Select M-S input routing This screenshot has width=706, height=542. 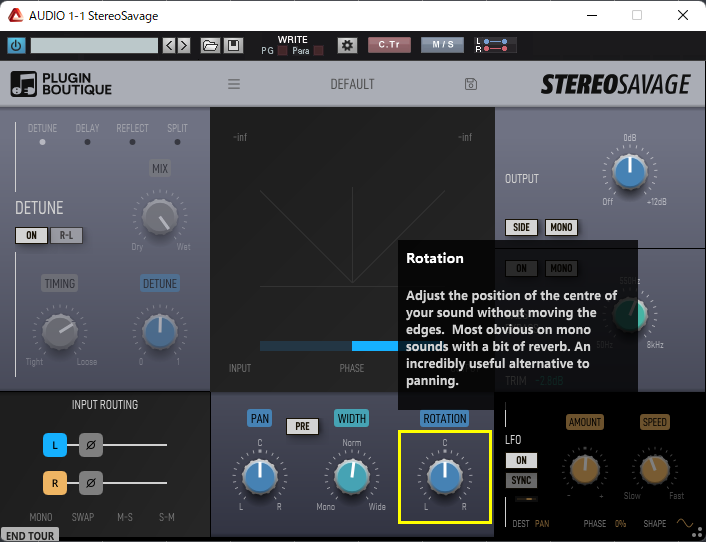tap(125, 517)
